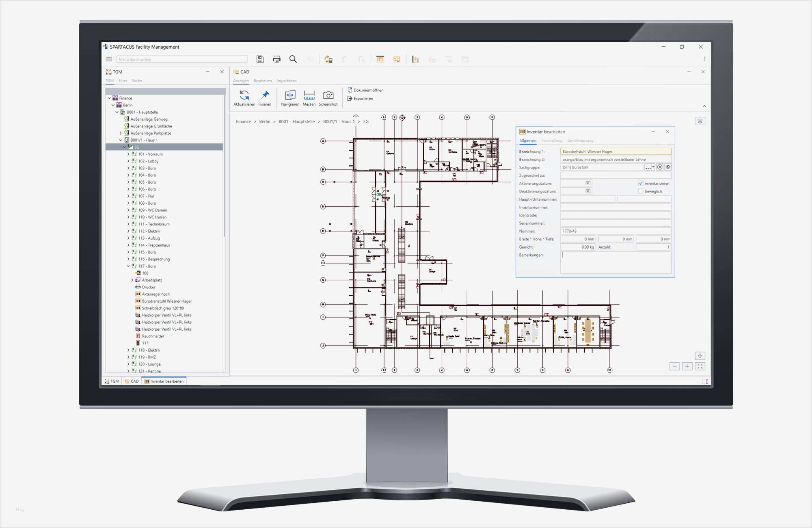Image resolution: width=812 pixels, height=528 pixels.
Task: Select the Messen measure tool
Action: 309,95
